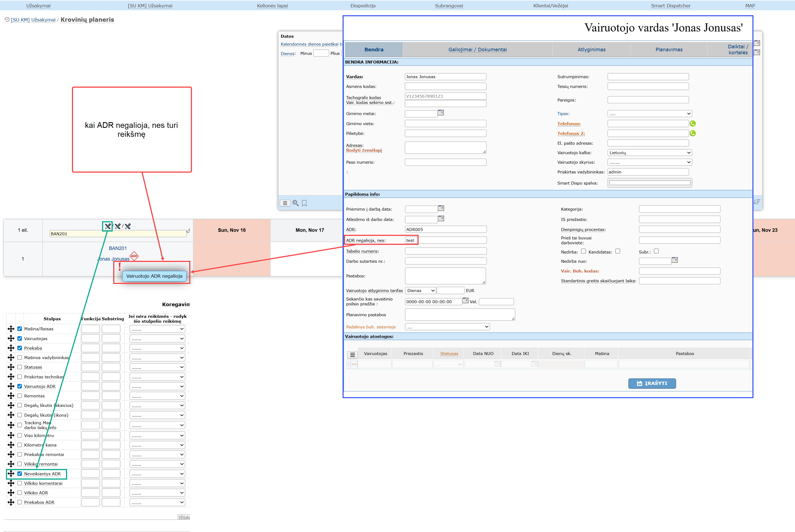This screenshot has height=532, width=795.
Task: Uncheck the Vairuotojas column checkbox
Action: click(x=20, y=338)
